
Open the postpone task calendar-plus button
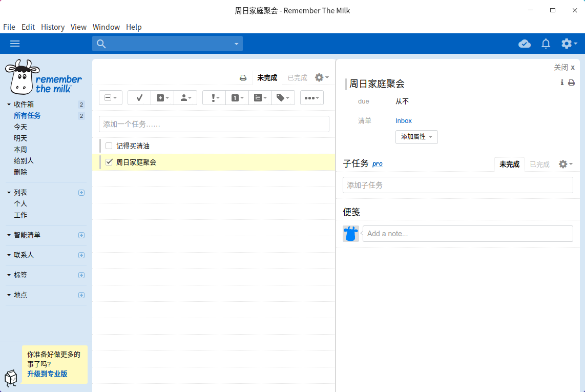(x=162, y=98)
